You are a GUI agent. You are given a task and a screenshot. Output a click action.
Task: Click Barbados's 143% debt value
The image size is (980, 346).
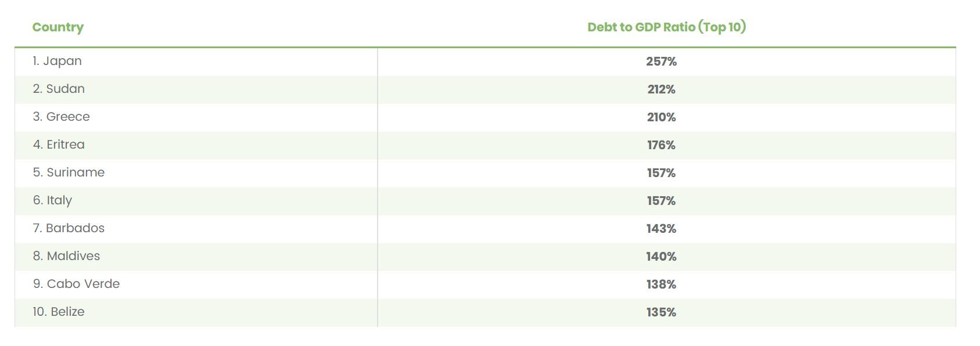pos(661,229)
